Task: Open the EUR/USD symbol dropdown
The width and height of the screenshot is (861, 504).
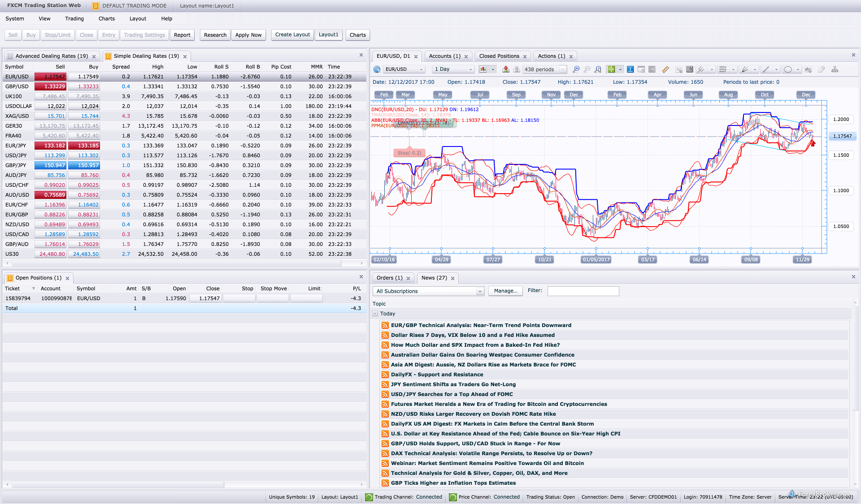Action: pos(421,69)
